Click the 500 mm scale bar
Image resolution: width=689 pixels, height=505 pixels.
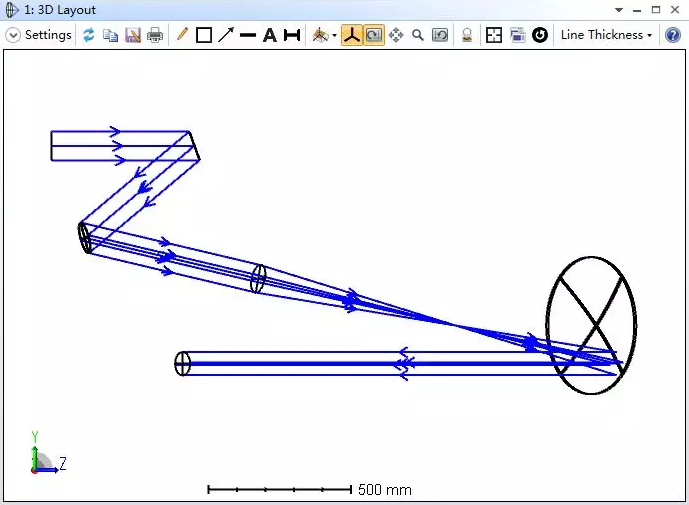pyautogui.click(x=279, y=489)
